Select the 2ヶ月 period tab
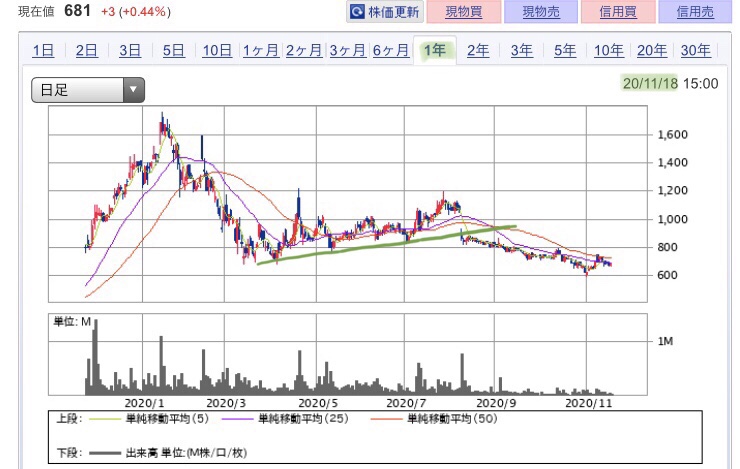 (x=304, y=50)
